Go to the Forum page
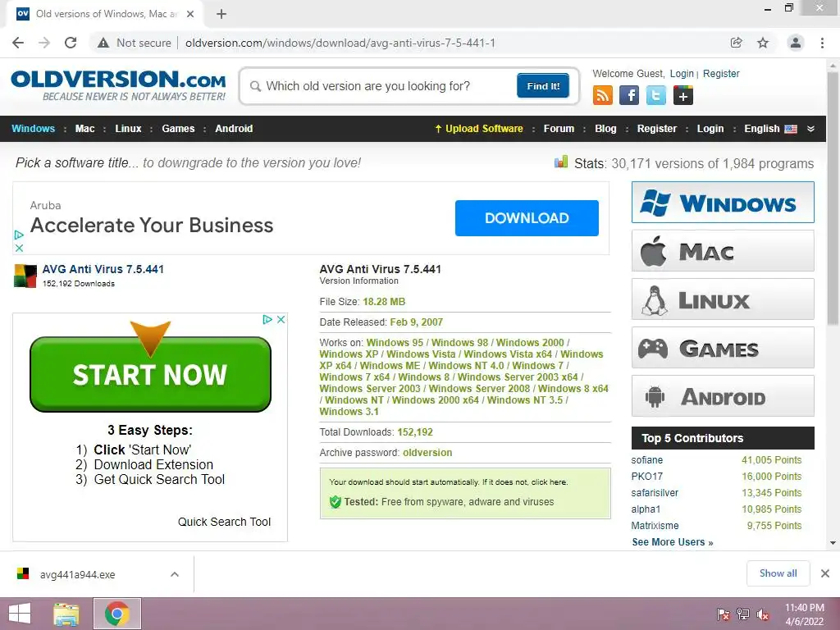The width and height of the screenshot is (840, 630). coord(559,129)
